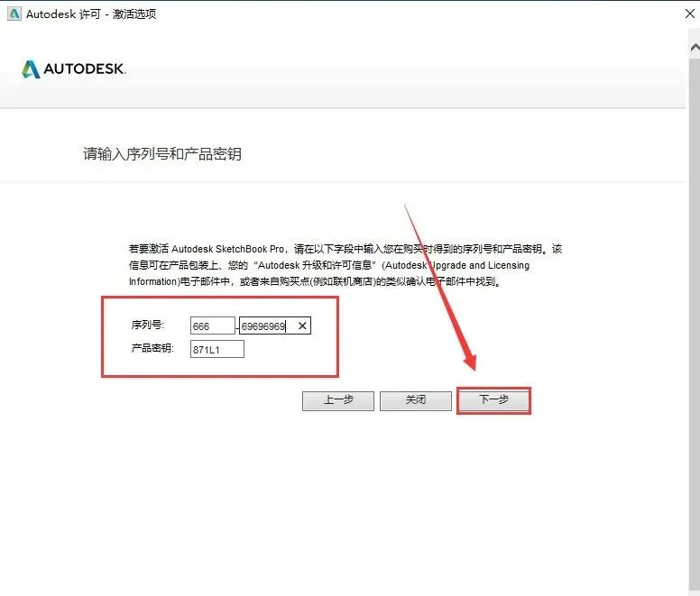
Task: Click the 产品密钥 label
Action: pos(152,348)
